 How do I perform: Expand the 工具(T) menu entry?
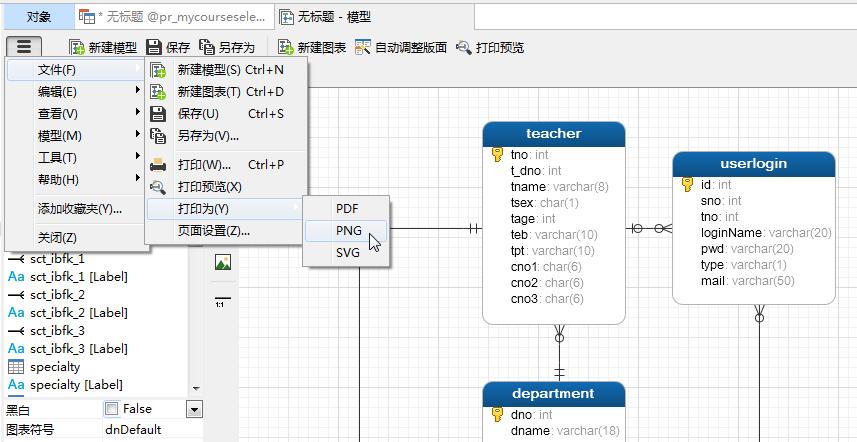[75, 158]
